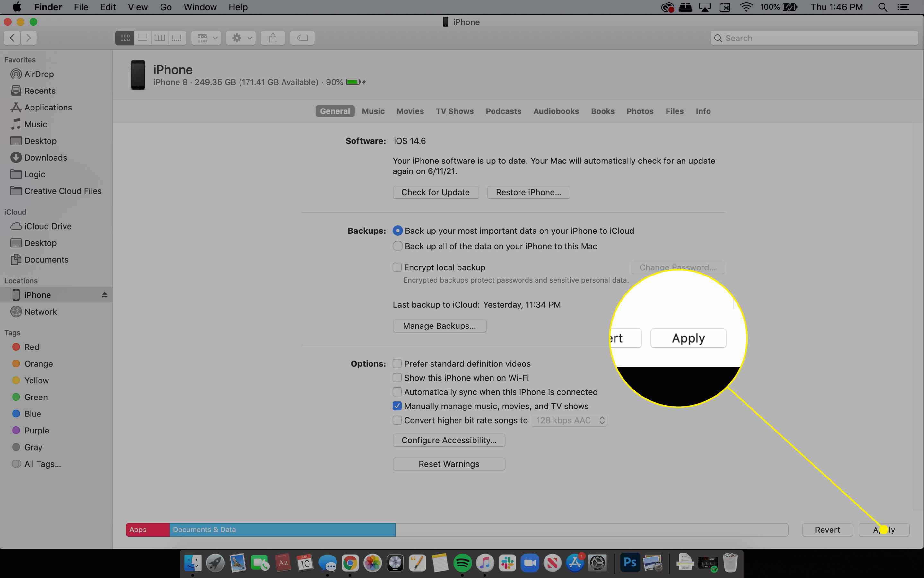Image resolution: width=924 pixels, height=578 pixels.
Task: Select back up to iCloud radio button
Action: click(397, 231)
